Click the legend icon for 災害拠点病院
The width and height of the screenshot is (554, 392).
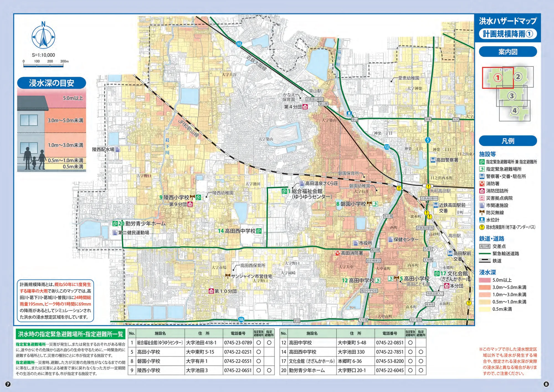pyautogui.click(x=482, y=198)
